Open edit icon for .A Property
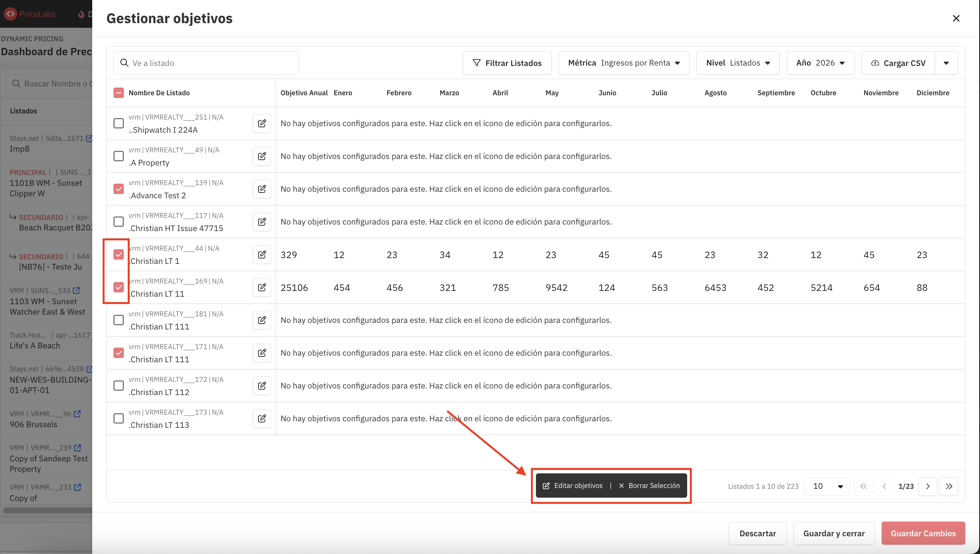 pyautogui.click(x=262, y=156)
